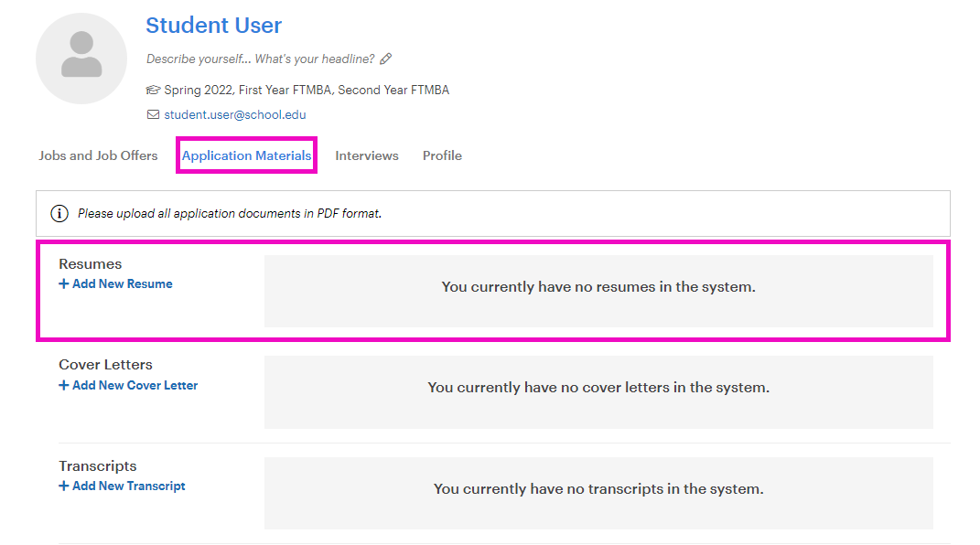Click the Transcripts section heading
This screenshot has width=980, height=545.
pos(97,465)
